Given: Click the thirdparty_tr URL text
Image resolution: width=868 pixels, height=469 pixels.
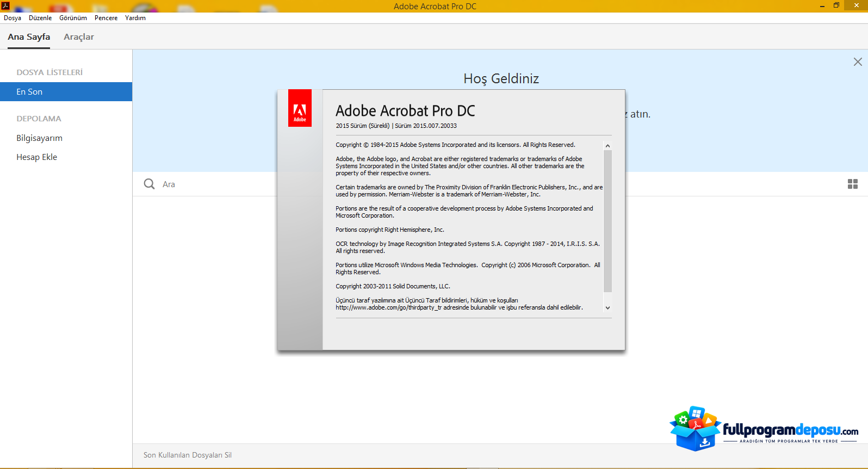Looking at the screenshot, I should (x=388, y=307).
